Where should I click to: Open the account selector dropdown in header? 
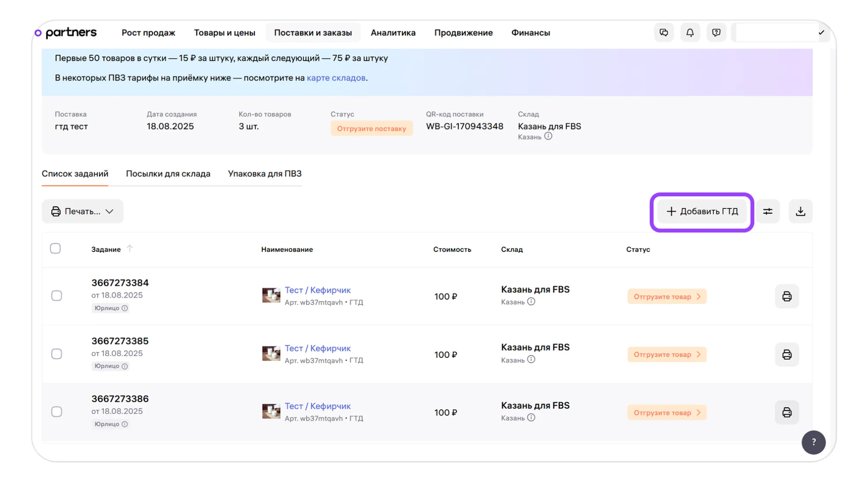pos(781,33)
